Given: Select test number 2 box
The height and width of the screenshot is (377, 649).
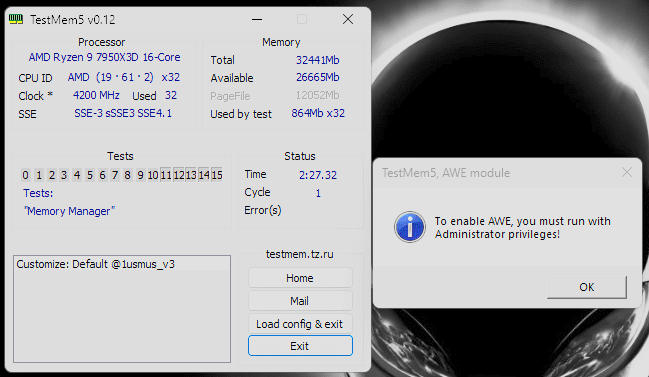Looking at the screenshot, I should point(52,175).
